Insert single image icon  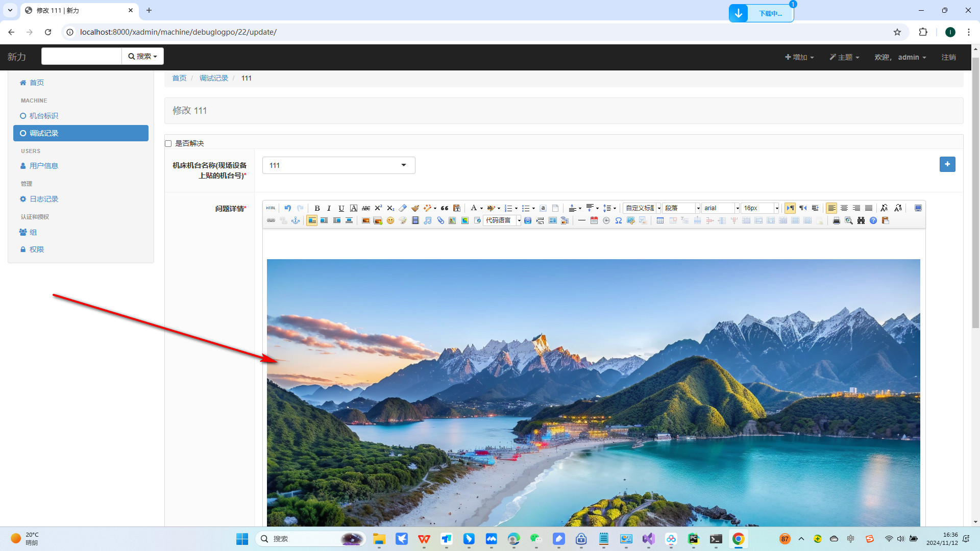pyautogui.click(x=365, y=220)
